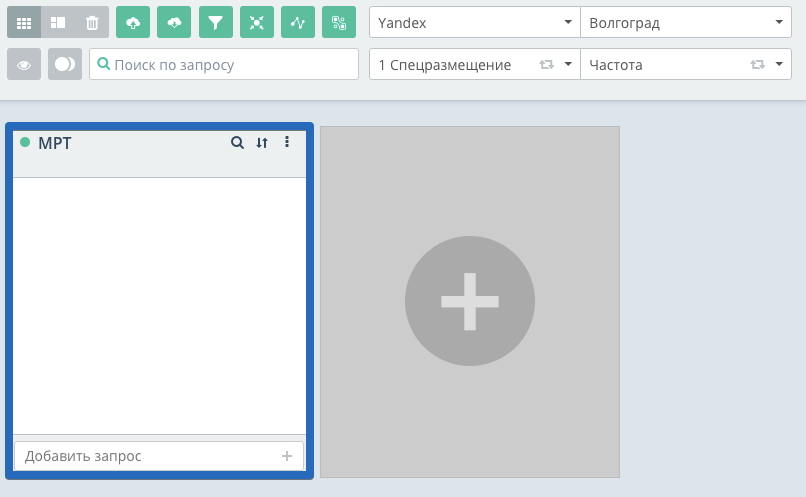Click the trash bin delete icon
This screenshot has height=497, width=806.
92,22
